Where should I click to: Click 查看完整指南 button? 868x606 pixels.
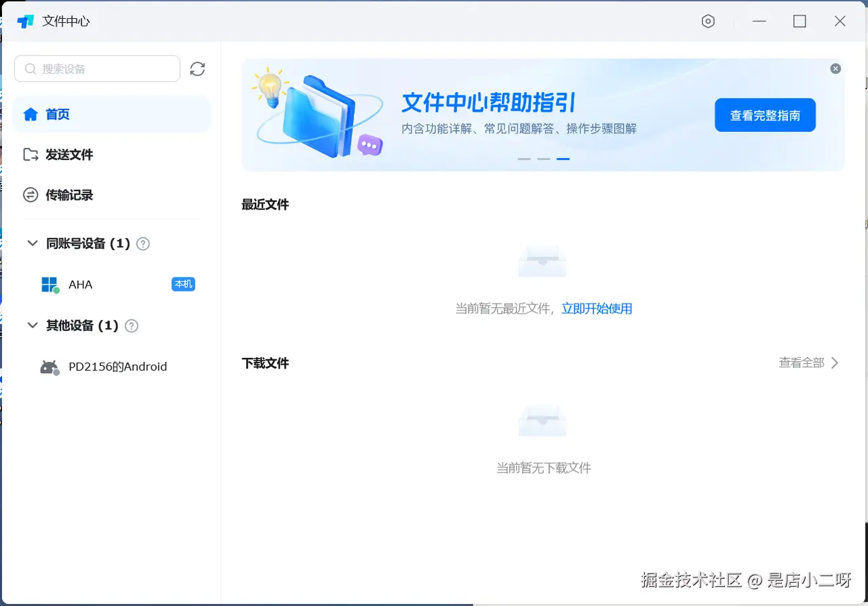pyautogui.click(x=765, y=115)
